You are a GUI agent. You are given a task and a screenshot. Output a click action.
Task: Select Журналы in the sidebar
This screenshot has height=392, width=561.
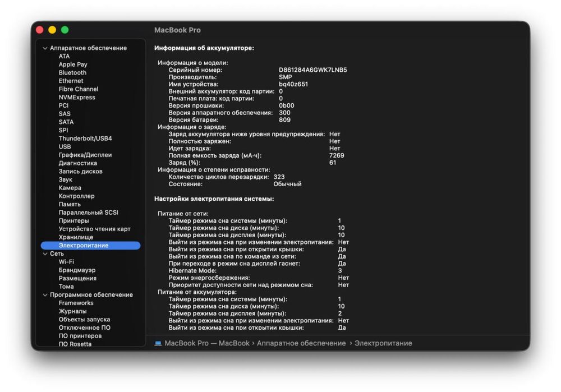point(72,311)
